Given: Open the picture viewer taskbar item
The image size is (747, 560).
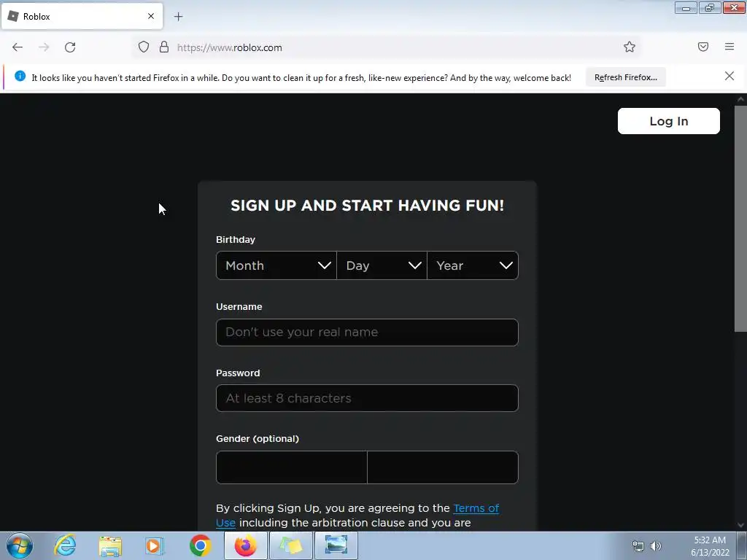Looking at the screenshot, I should point(336,545).
